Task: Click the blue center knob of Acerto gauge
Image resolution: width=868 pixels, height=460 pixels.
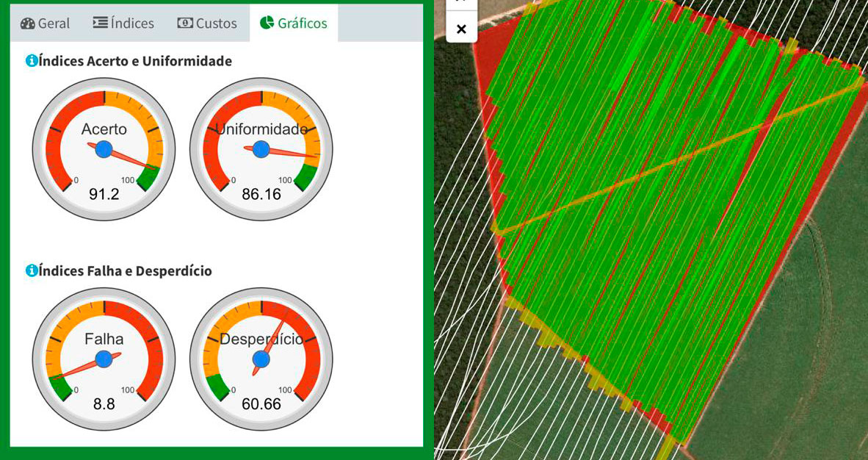Action: click(x=104, y=149)
